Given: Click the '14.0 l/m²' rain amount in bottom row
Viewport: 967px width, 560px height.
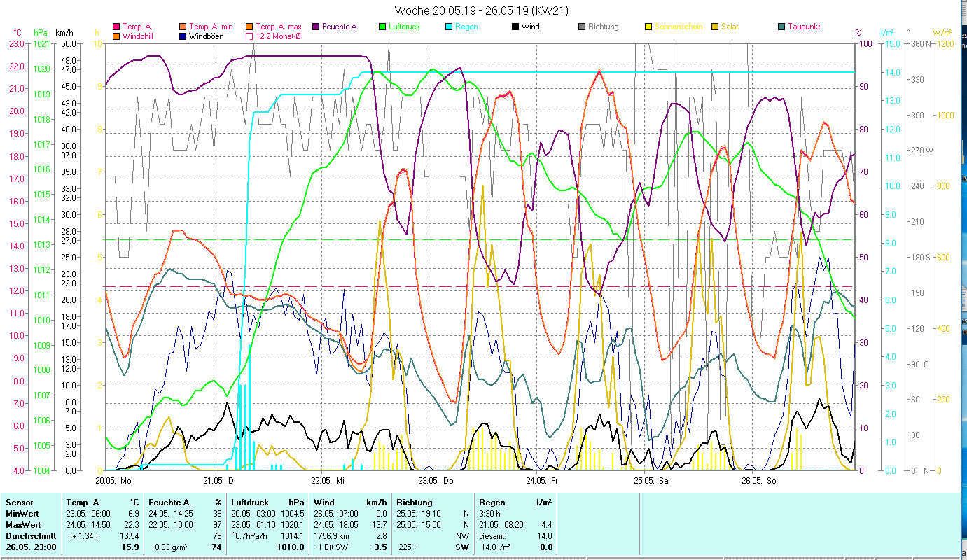Looking at the screenshot, I should (495, 547).
